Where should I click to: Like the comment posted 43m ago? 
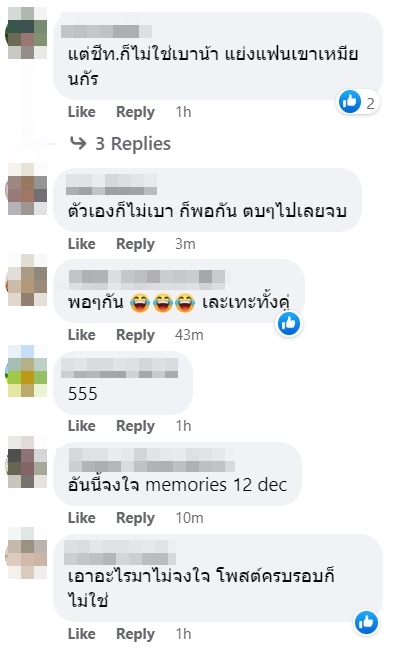pyautogui.click(x=82, y=335)
